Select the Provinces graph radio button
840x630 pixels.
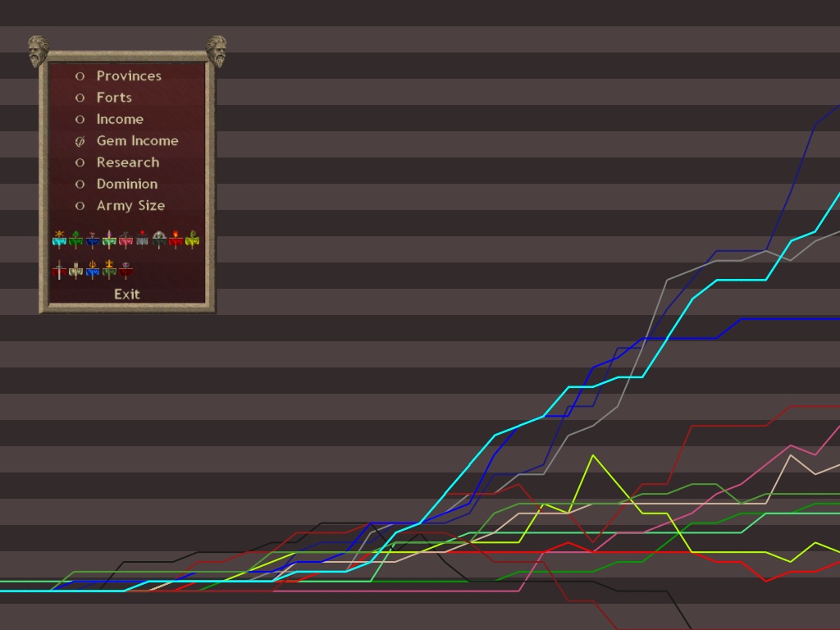pos(80,76)
